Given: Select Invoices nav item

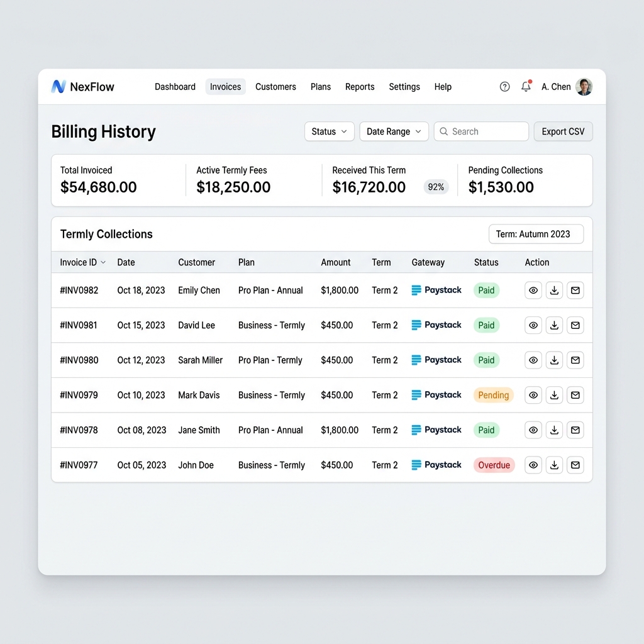Looking at the screenshot, I should [x=226, y=87].
